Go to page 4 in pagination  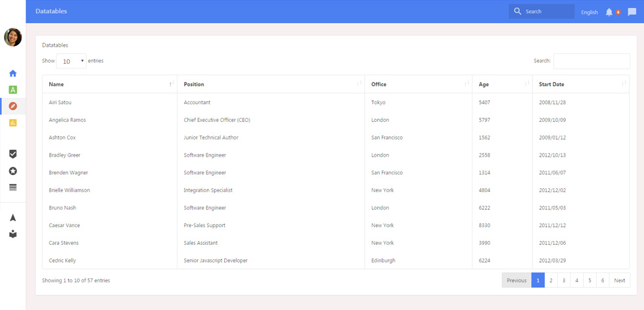pyautogui.click(x=577, y=280)
